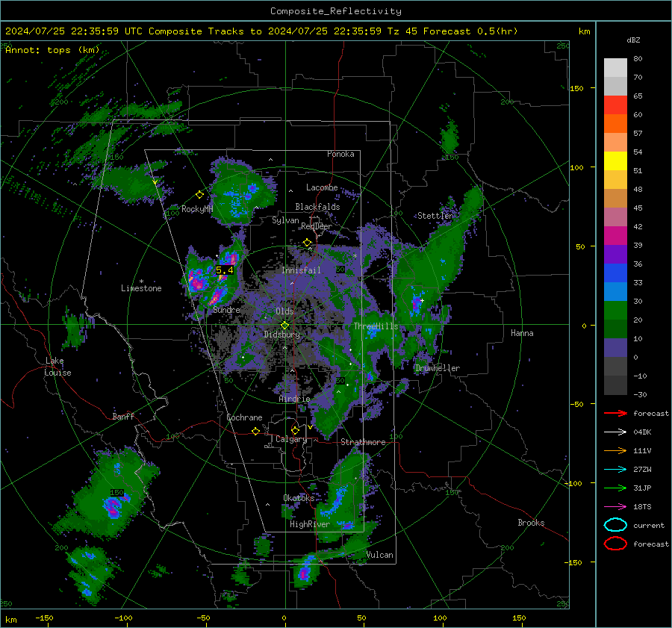672x628 pixels.
Task: Click the Ponoka city label
Action: (340, 154)
